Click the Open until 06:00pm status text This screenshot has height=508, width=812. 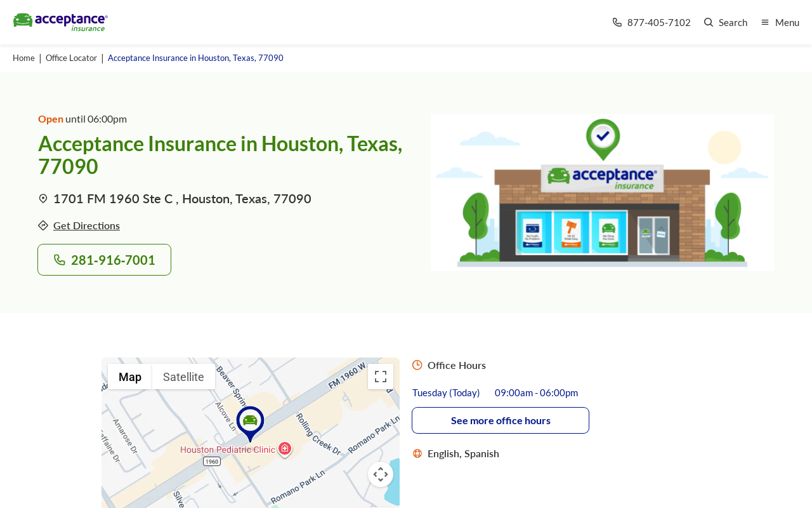(82, 119)
